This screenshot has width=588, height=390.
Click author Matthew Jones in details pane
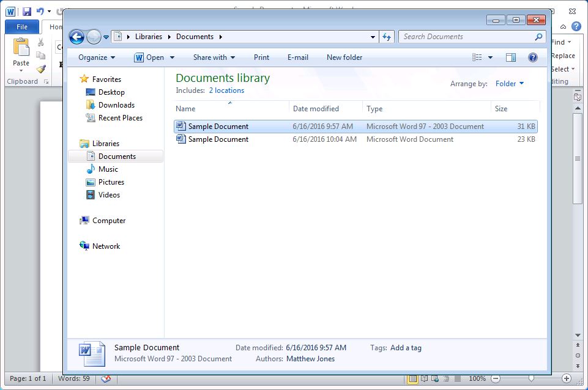click(310, 359)
